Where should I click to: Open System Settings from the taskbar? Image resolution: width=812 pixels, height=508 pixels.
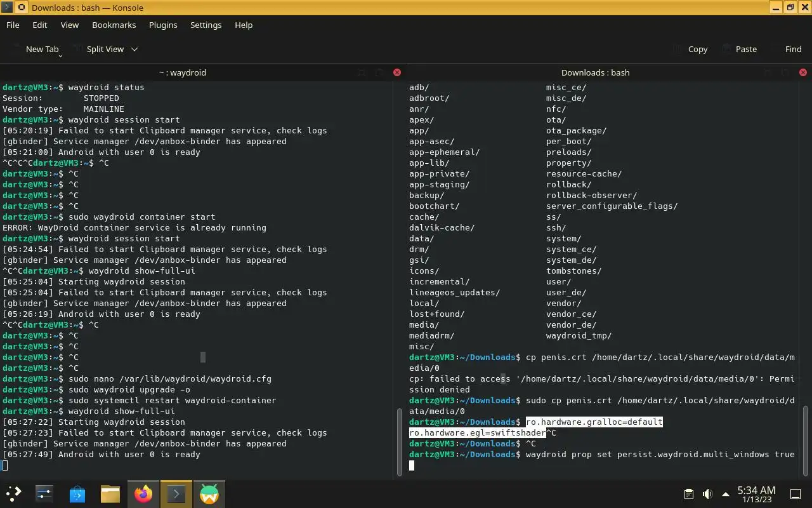(x=44, y=493)
